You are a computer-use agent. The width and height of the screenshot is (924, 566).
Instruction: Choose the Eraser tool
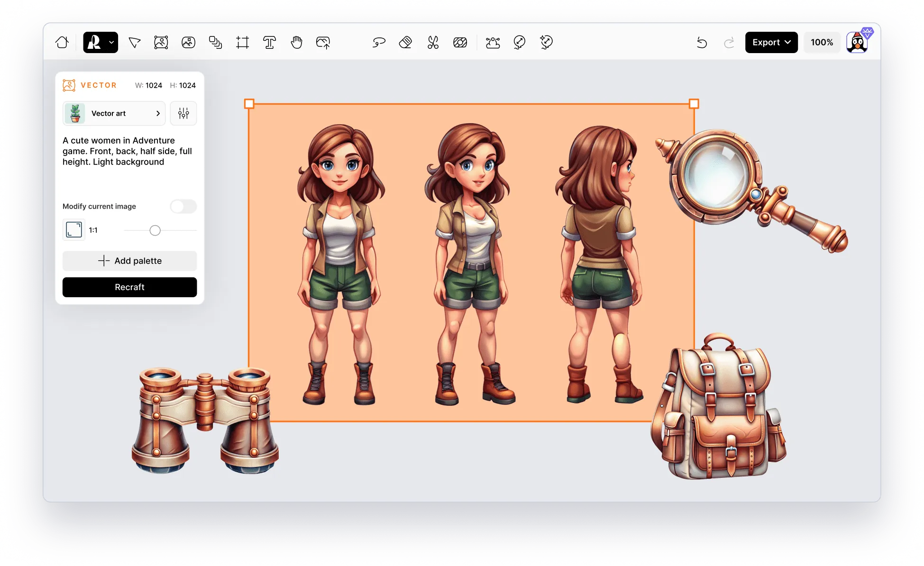[405, 43]
